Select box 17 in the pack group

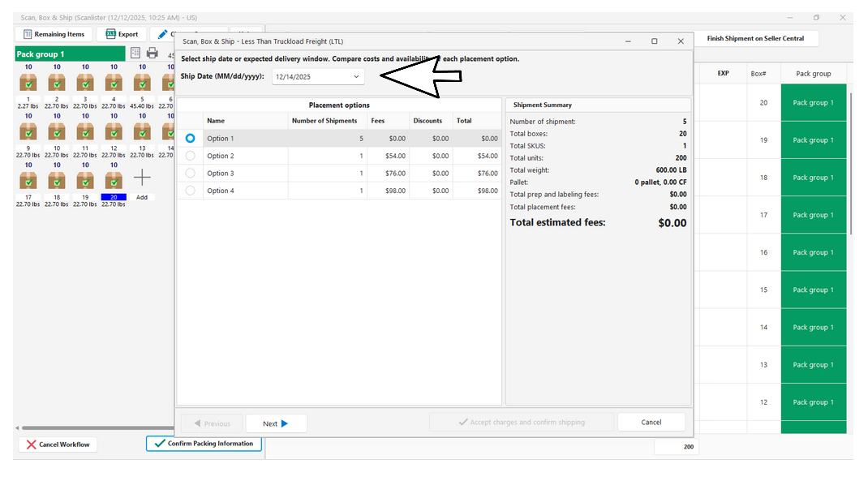(x=28, y=179)
